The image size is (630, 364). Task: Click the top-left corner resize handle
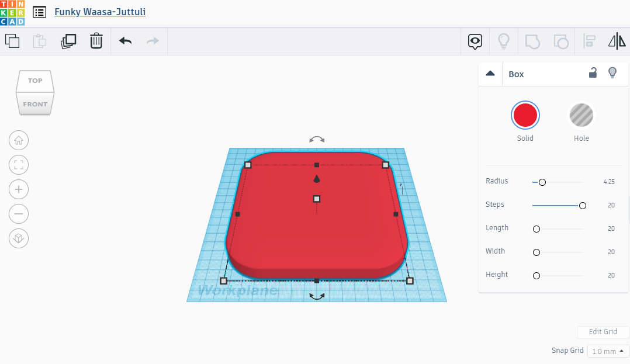click(x=248, y=165)
